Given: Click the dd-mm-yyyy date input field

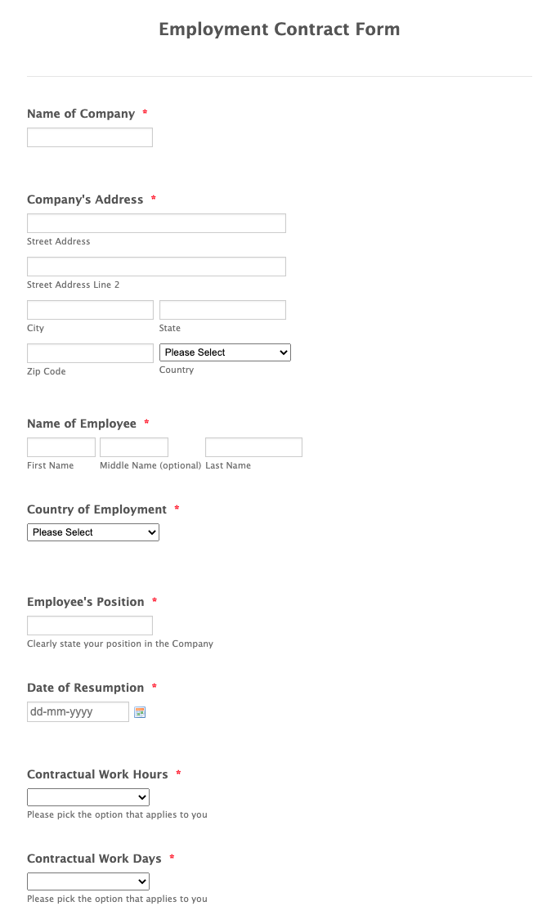Looking at the screenshot, I should pyautogui.click(x=78, y=711).
